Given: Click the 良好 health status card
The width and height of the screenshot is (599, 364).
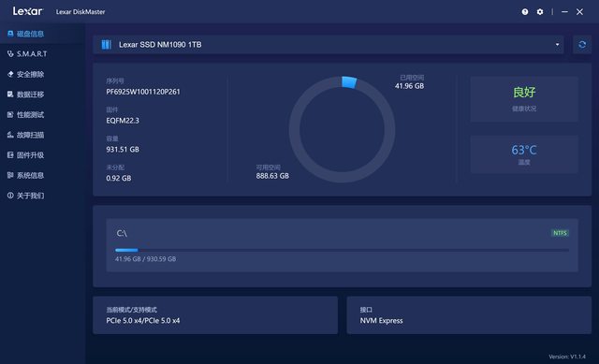Looking at the screenshot, I should tap(524, 99).
